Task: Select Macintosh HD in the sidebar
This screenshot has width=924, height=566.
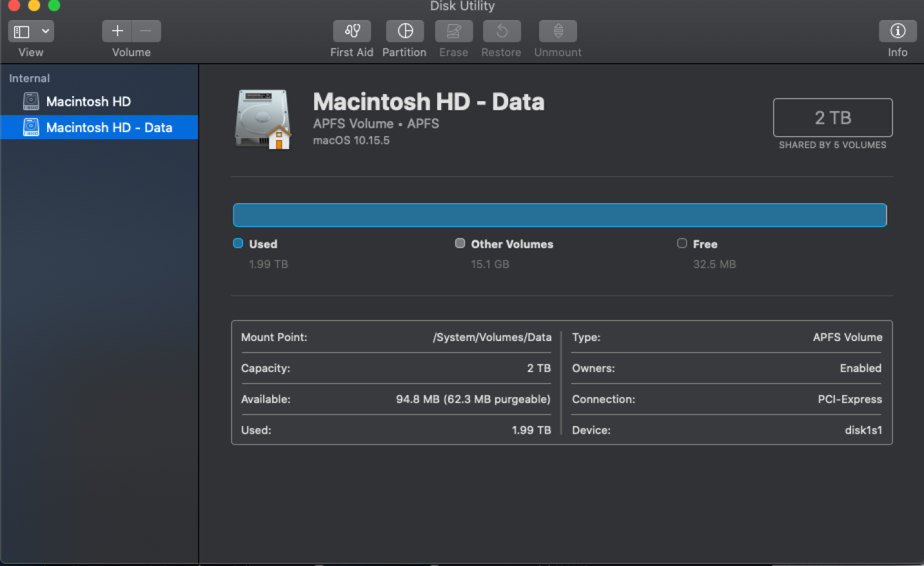Action: [x=99, y=101]
